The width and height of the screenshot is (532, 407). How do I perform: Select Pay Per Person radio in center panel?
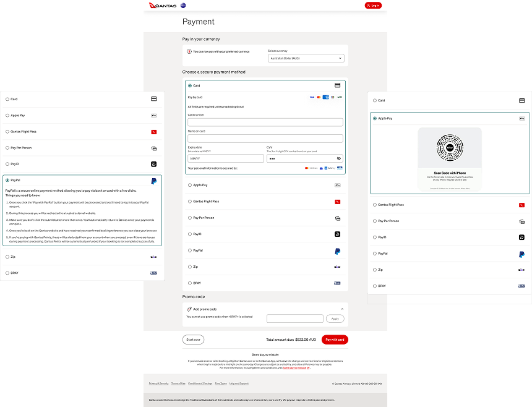click(x=190, y=218)
